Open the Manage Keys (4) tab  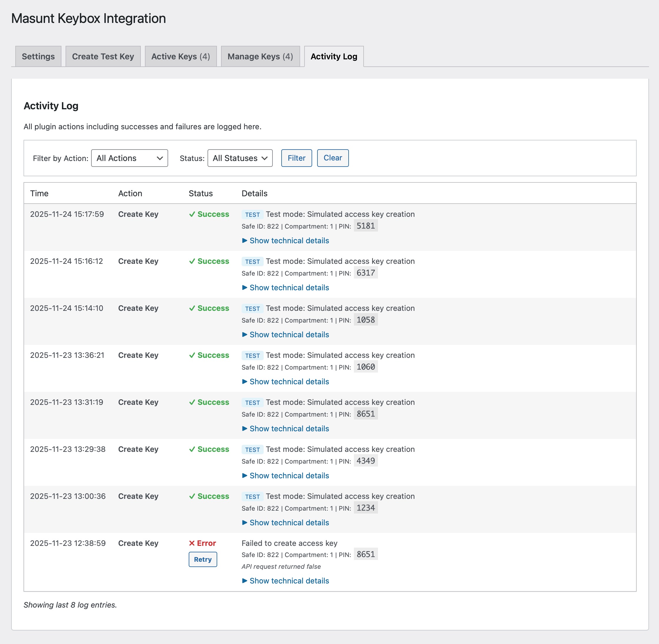click(x=260, y=56)
